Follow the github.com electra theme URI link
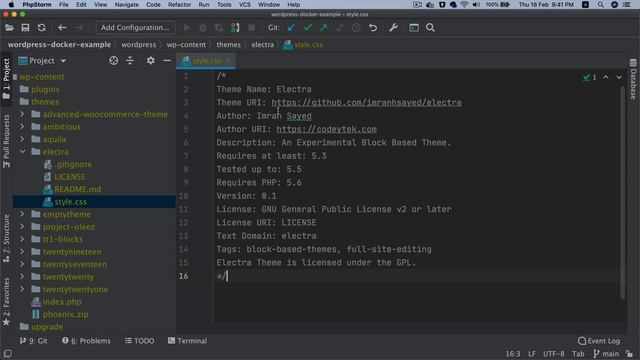 367,102
